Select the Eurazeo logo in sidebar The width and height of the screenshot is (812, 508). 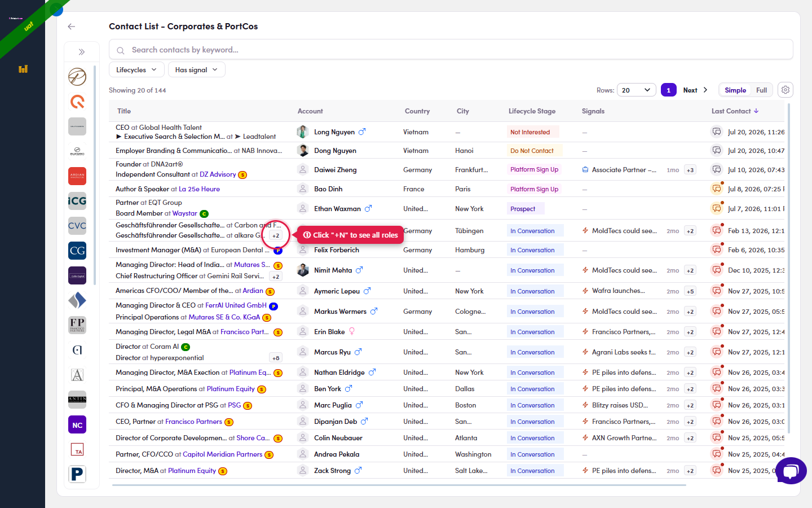(x=77, y=151)
